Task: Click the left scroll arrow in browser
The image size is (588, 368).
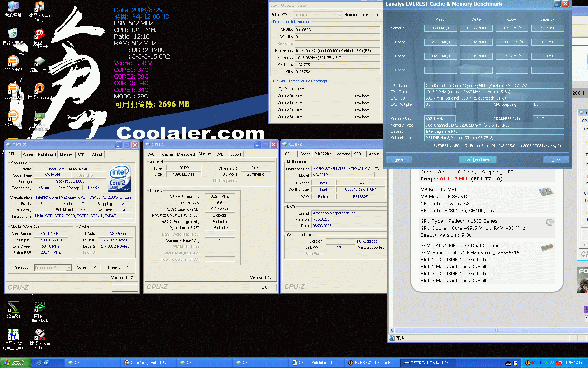Action: [392, 330]
